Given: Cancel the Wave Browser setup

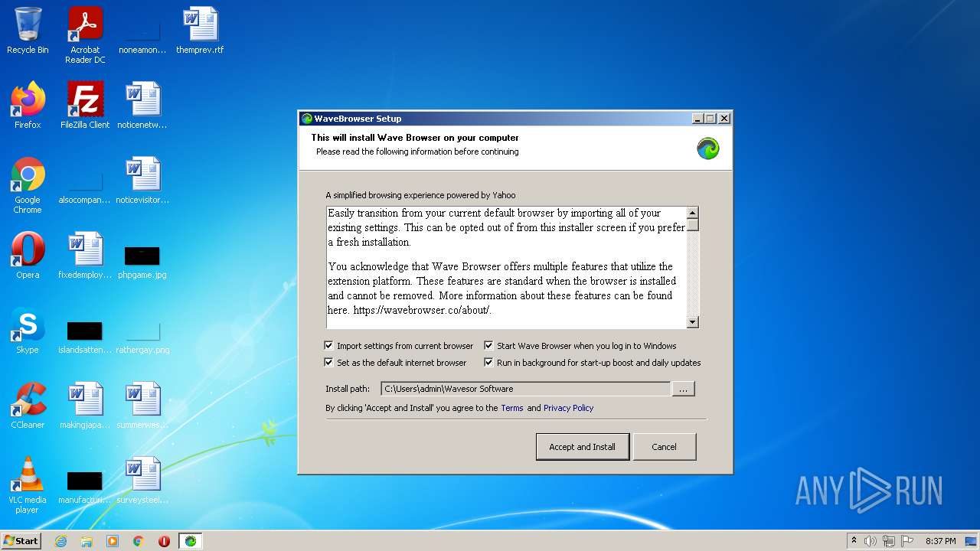Looking at the screenshot, I should (x=664, y=447).
